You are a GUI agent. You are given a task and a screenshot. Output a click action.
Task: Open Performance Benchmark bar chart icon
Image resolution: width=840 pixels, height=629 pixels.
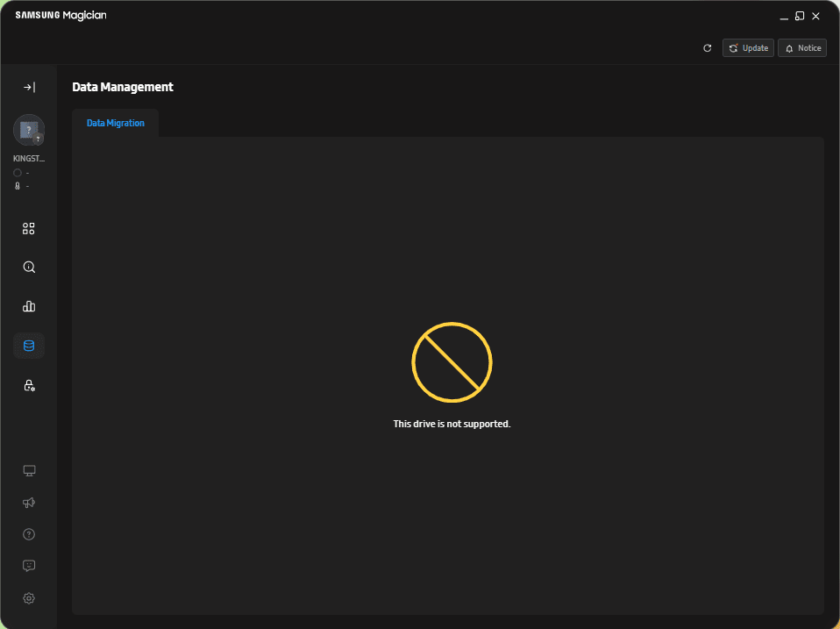tap(29, 306)
